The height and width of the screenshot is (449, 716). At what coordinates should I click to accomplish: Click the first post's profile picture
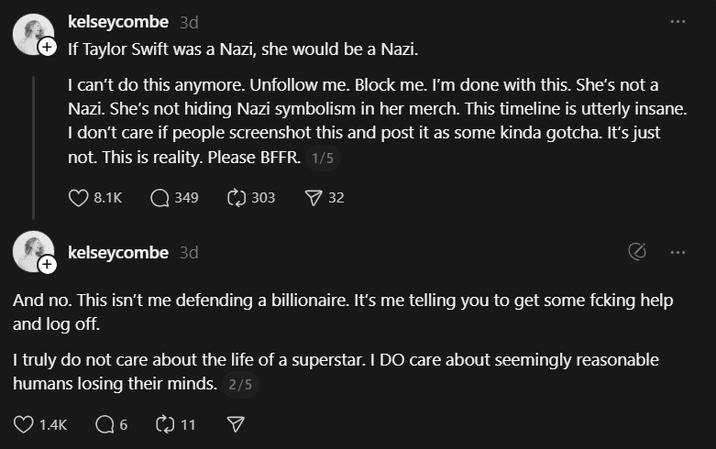point(31,34)
